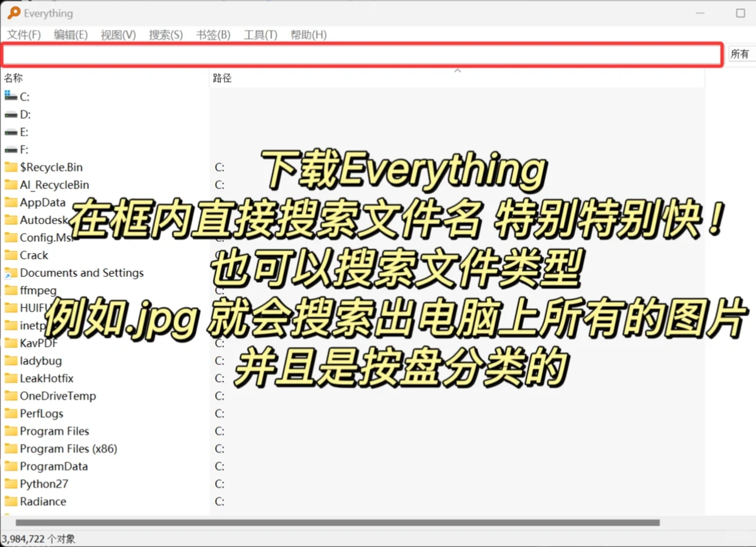
Task: Click the $Recycle.Bin folder icon
Action: click(11, 167)
